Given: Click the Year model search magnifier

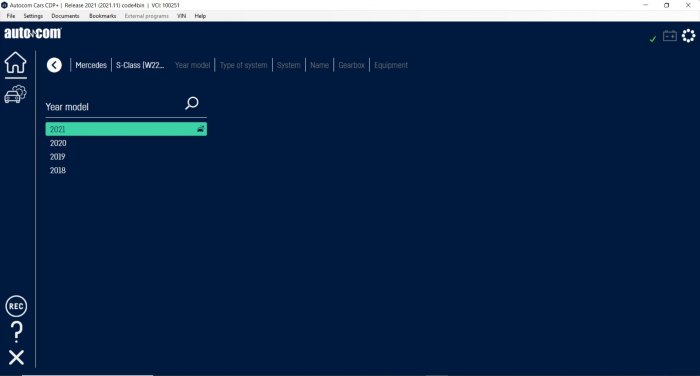Looking at the screenshot, I should click(192, 103).
